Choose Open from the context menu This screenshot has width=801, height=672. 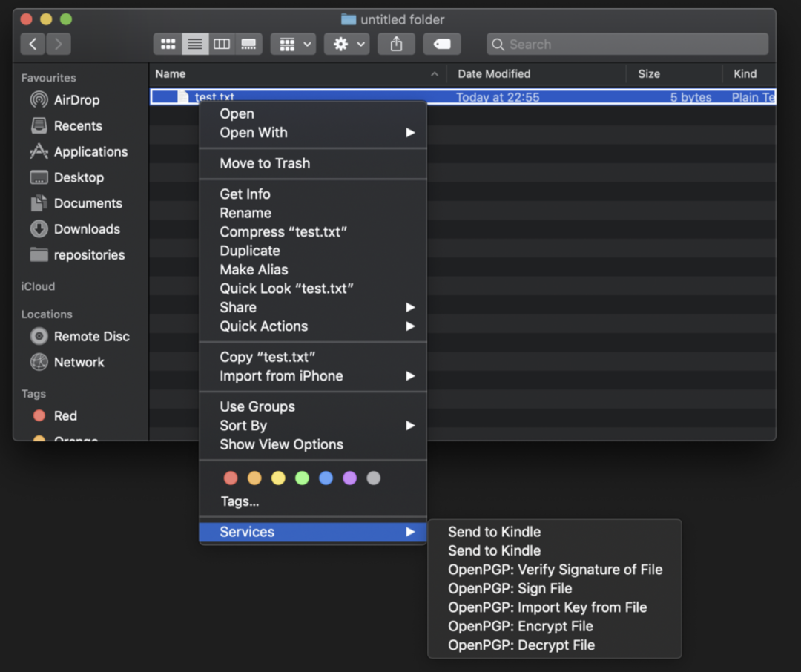[313, 113]
